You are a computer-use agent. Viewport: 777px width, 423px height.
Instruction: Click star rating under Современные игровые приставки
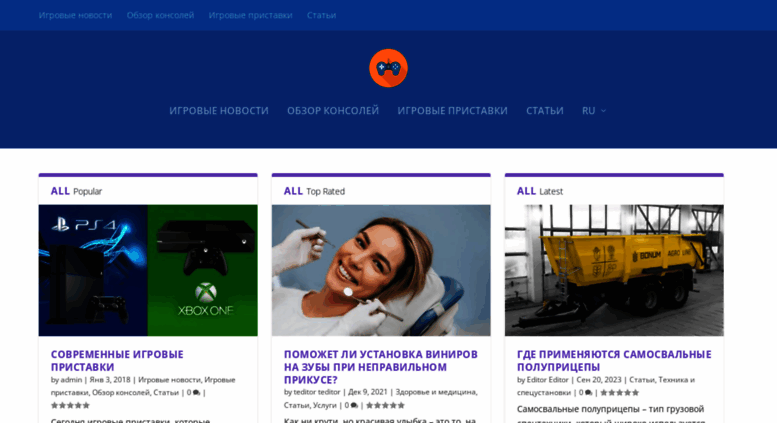point(70,406)
